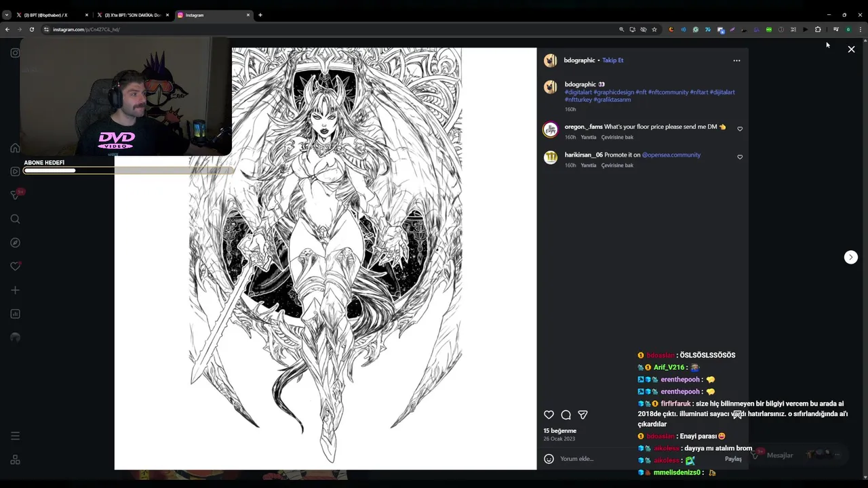The width and height of the screenshot is (868, 488).
Task: Open #grafiktasarım hashtag link
Action: (x=612, y=100)
